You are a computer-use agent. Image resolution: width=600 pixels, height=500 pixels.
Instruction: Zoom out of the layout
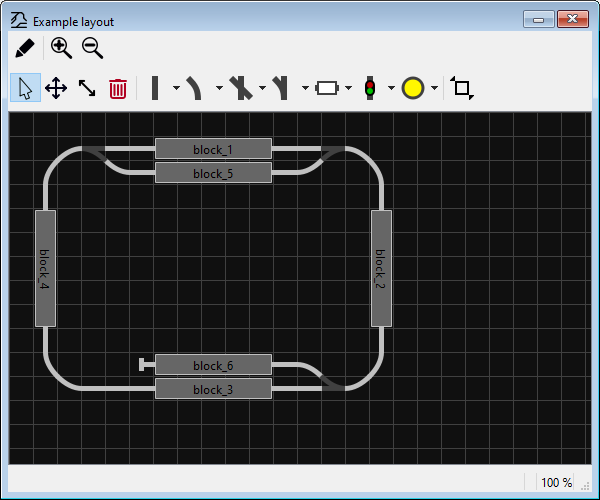pyautogui.click(x=92, y=48)
